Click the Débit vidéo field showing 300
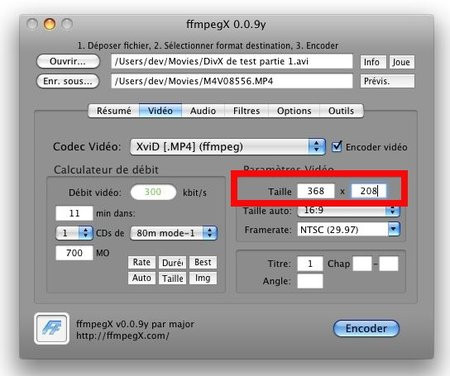The image size is (450, 376). (x=153, y=192)
